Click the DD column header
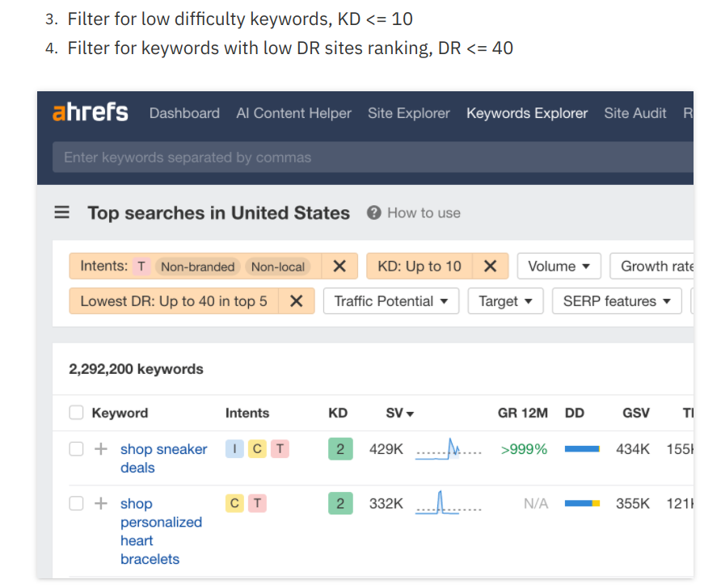721x588 pixels. point(575,413)
